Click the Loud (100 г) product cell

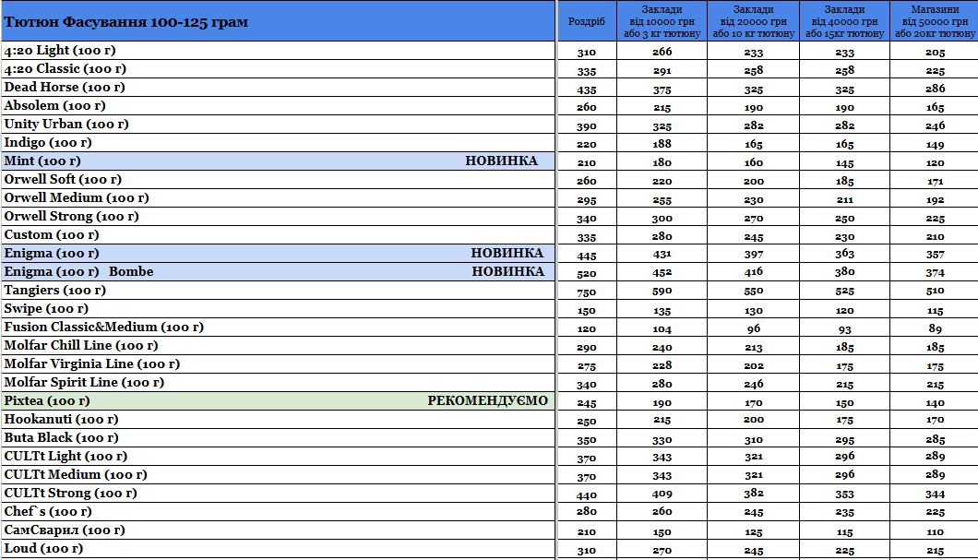pos(43,549)
